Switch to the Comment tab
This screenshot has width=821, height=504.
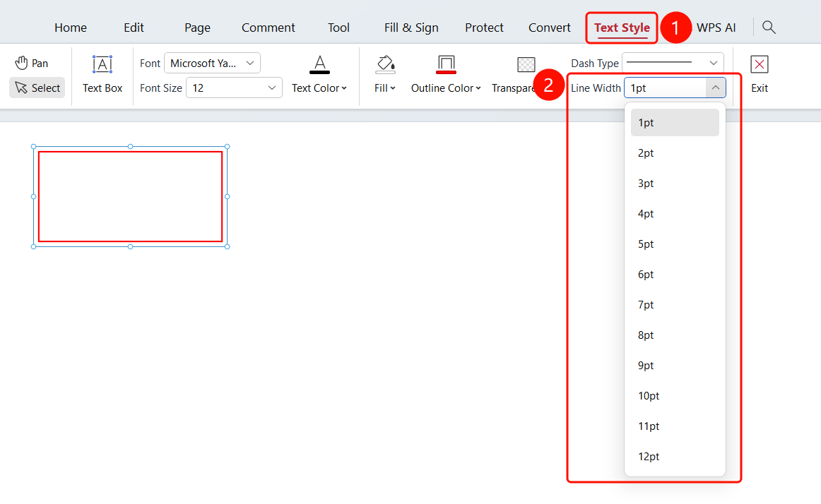pyautogui.click(x=268, y=28)
